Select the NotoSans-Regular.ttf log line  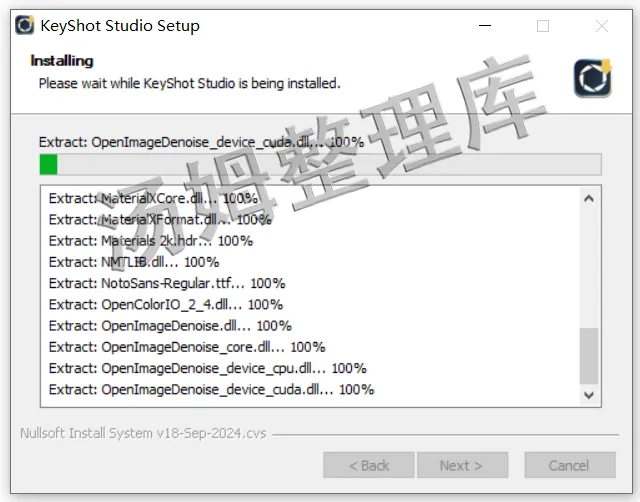tap(167, 283)
